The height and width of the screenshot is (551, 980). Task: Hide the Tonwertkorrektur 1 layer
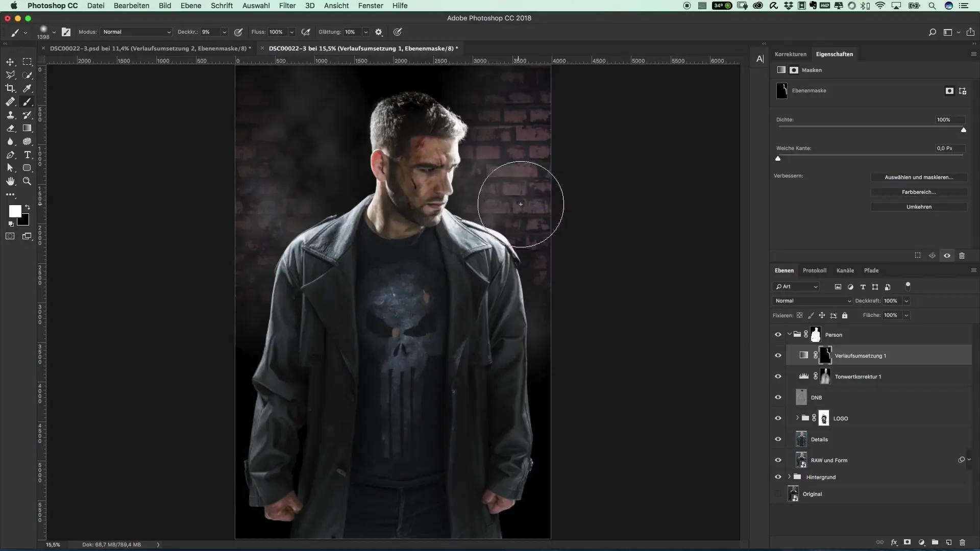tap(778, 377)
